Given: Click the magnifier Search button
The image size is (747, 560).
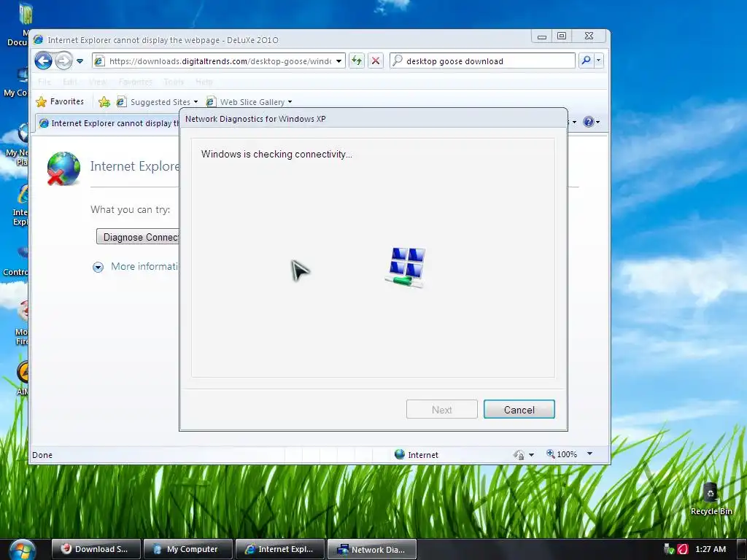Looking at the screenshot, I should (586, 61).
